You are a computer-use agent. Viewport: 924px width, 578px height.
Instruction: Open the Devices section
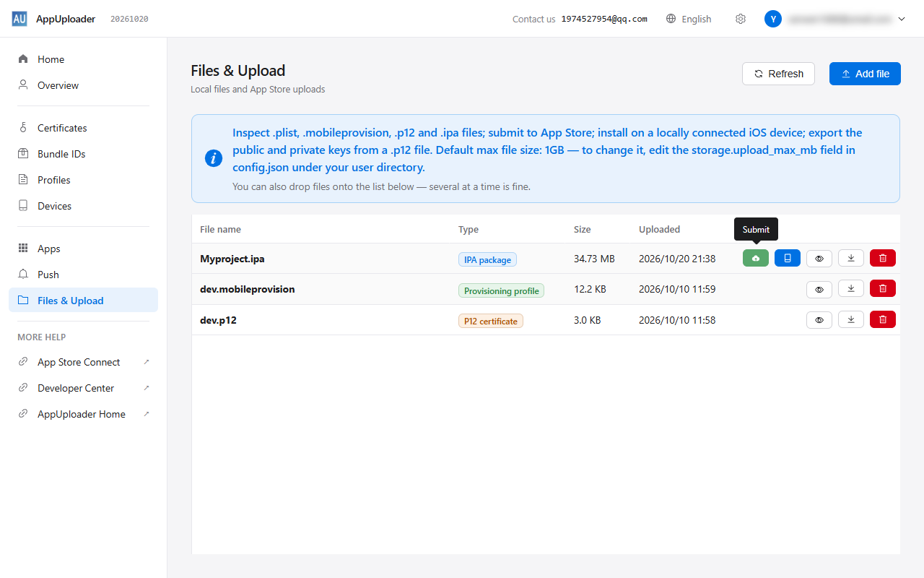tap(83, 206)
